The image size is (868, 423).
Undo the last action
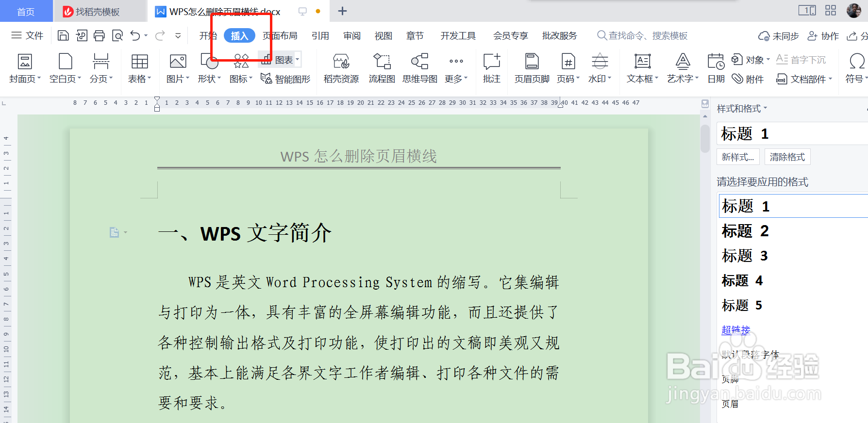click(x=135, y=35)
